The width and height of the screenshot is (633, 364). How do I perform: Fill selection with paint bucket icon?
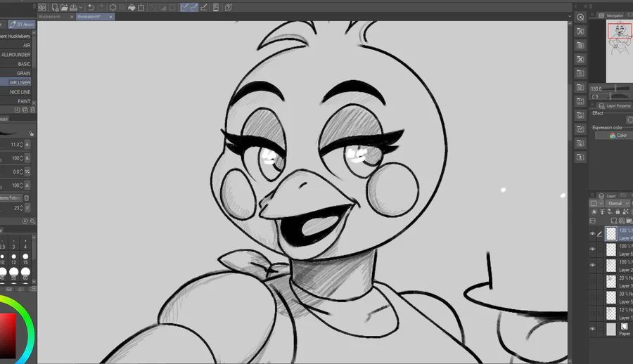[132, 7]
